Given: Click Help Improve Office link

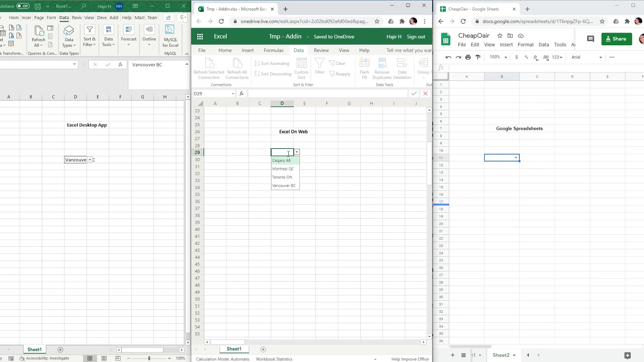Looking at the screenshot, I should (x=410, y=359).
